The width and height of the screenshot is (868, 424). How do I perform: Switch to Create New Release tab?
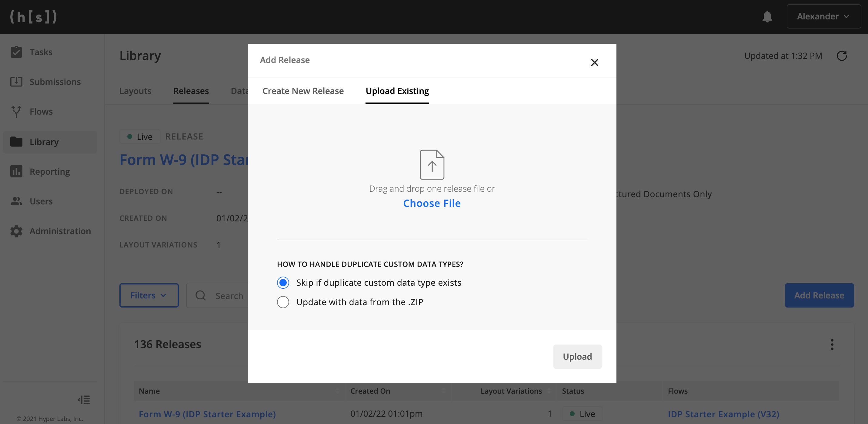[303, 91]
